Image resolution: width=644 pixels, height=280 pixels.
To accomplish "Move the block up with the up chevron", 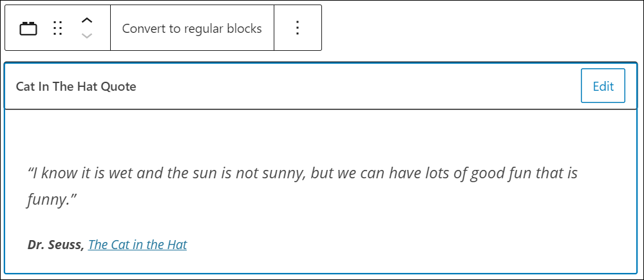I will (x=87, y=21).
